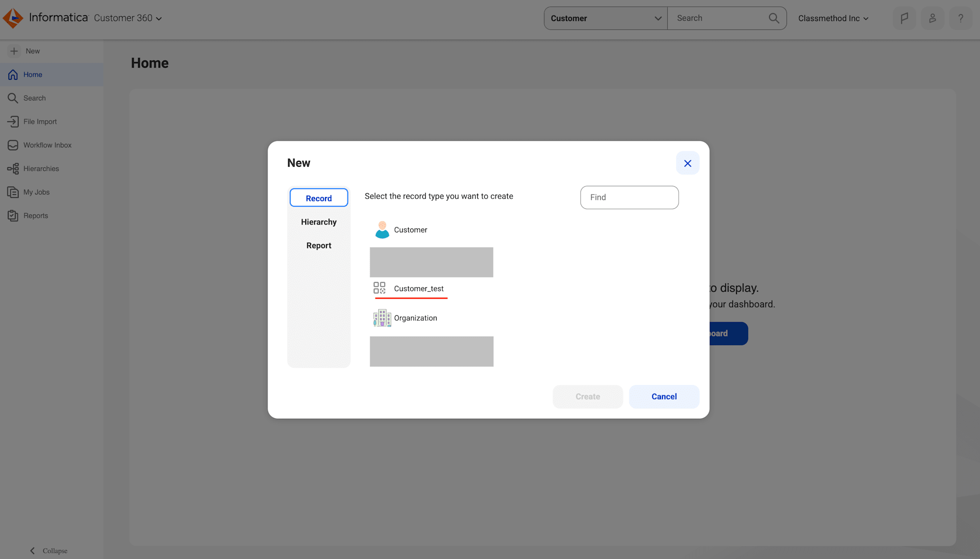Click the Create button in dialog

588,396
